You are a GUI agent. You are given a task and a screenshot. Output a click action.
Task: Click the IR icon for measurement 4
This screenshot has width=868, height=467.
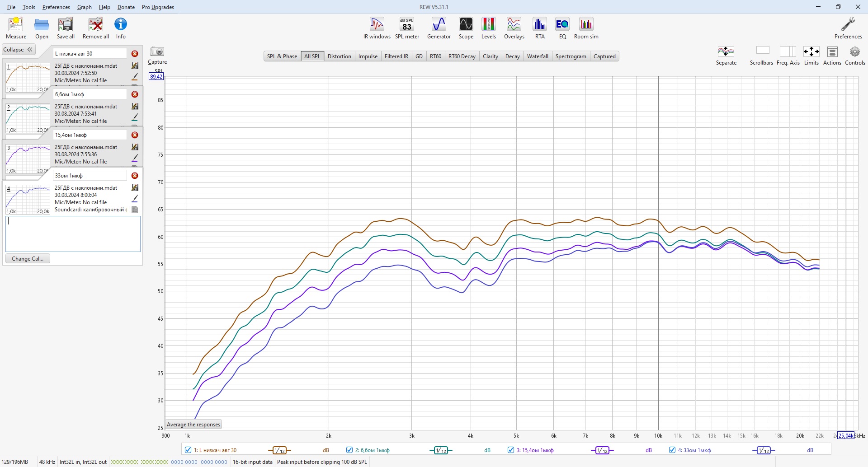pyautogui.click(x=135, y=188)
